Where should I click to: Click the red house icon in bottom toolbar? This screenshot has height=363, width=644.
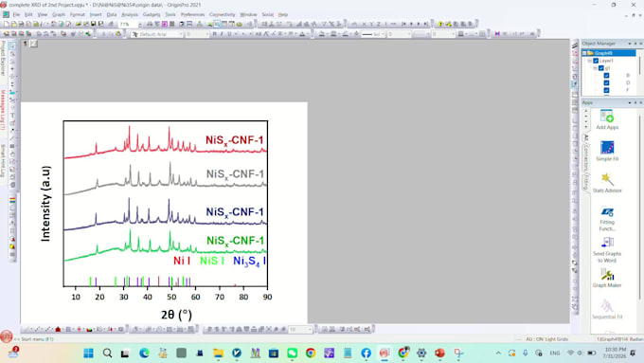(x=58, y=329)
